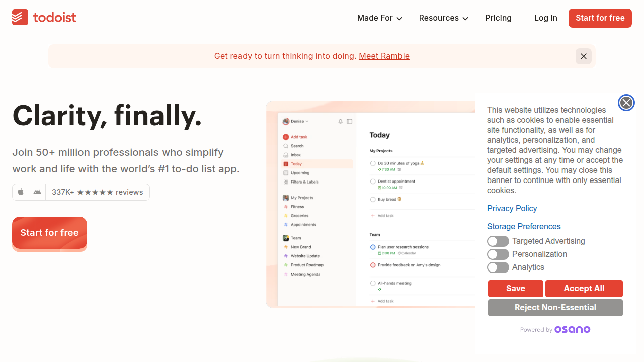Click the Inbox tray icon in preview sidebar

(x=286, y=155)
